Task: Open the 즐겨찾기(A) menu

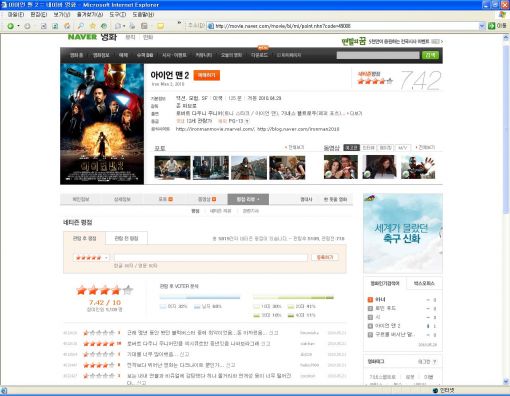Action: pos(90,15)
